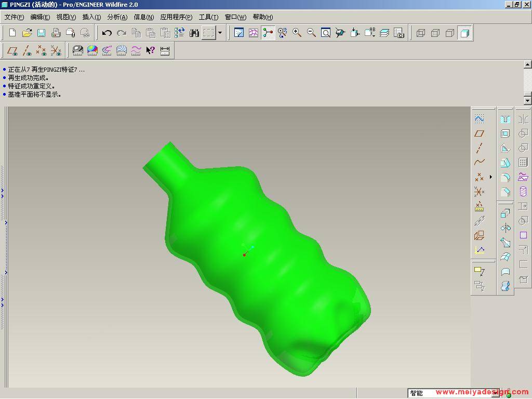532x399 pixels.
Task: Select the Variable Section Sweep tool
Action: tap(505, 242)
